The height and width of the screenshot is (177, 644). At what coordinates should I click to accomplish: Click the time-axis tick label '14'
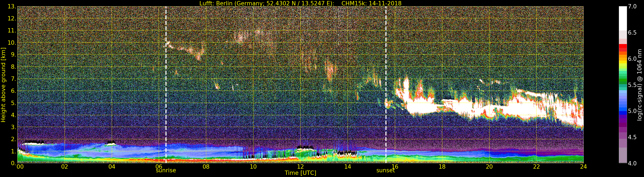[x=348, y=167]
